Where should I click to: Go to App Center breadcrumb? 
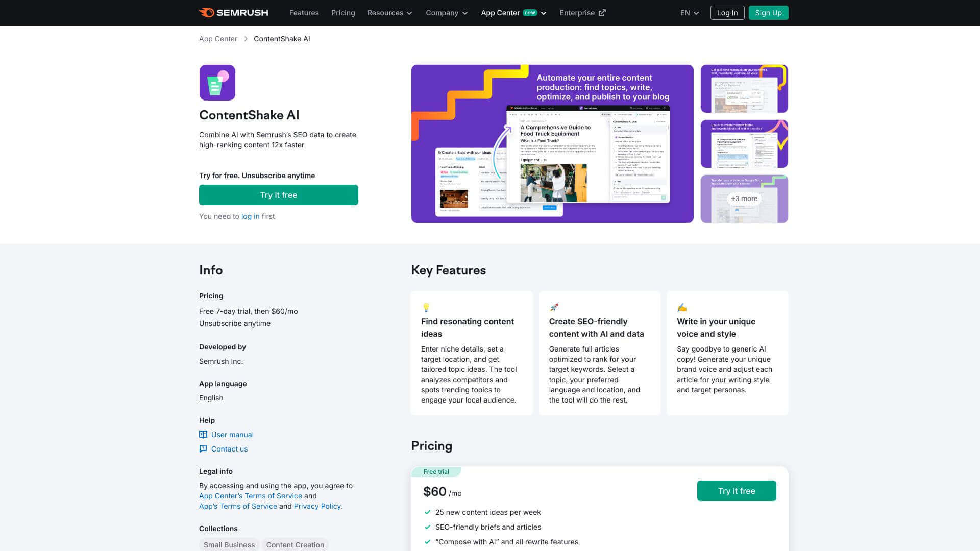coord(218,39)
